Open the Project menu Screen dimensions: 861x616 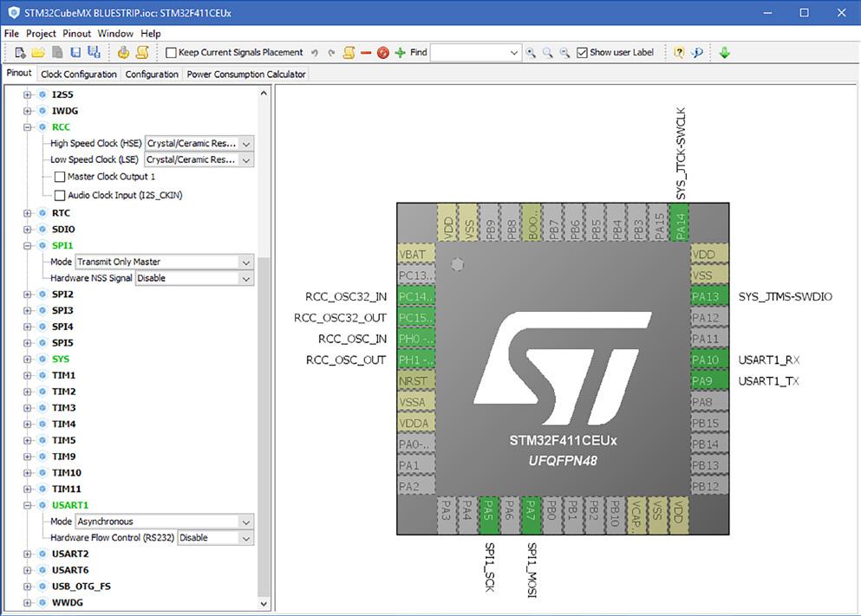tap(41, 34)
